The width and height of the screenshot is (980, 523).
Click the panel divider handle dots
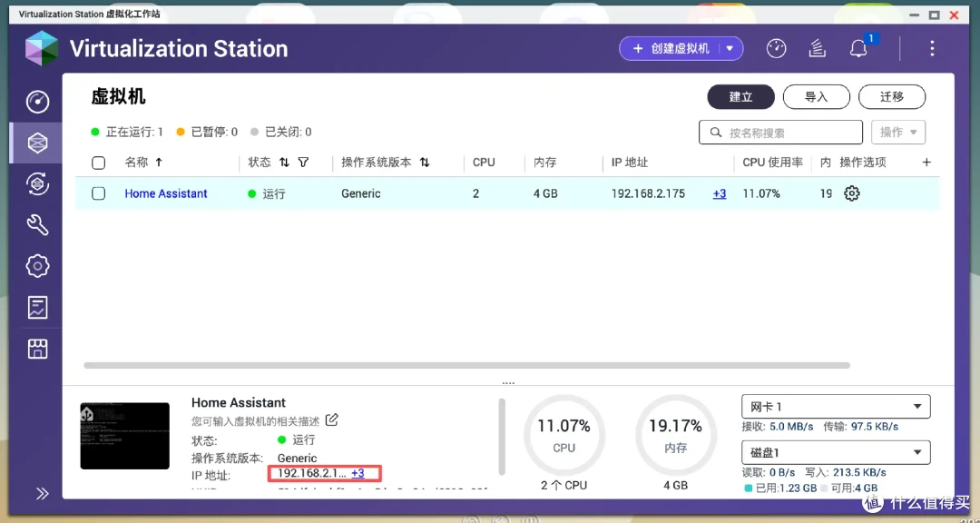[508, 382]
